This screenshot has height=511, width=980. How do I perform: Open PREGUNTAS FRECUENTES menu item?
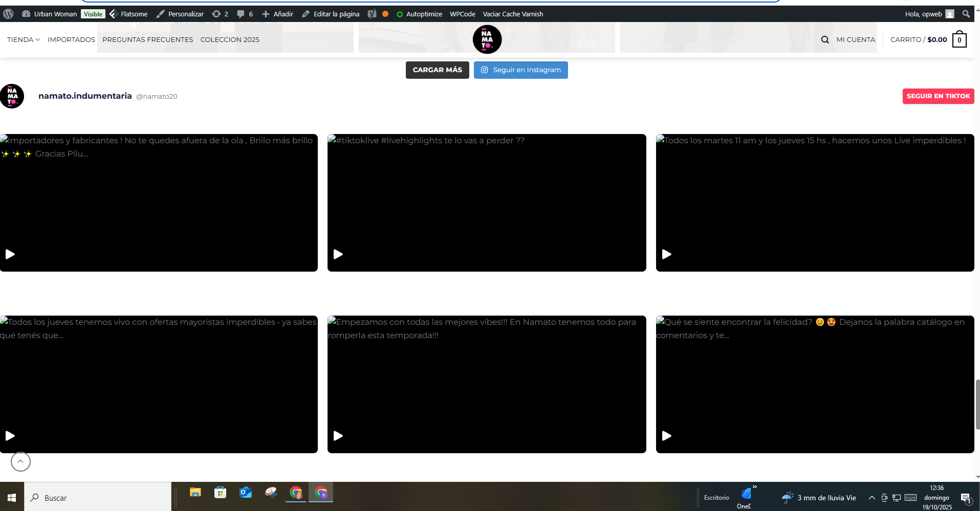click(147, 39)
